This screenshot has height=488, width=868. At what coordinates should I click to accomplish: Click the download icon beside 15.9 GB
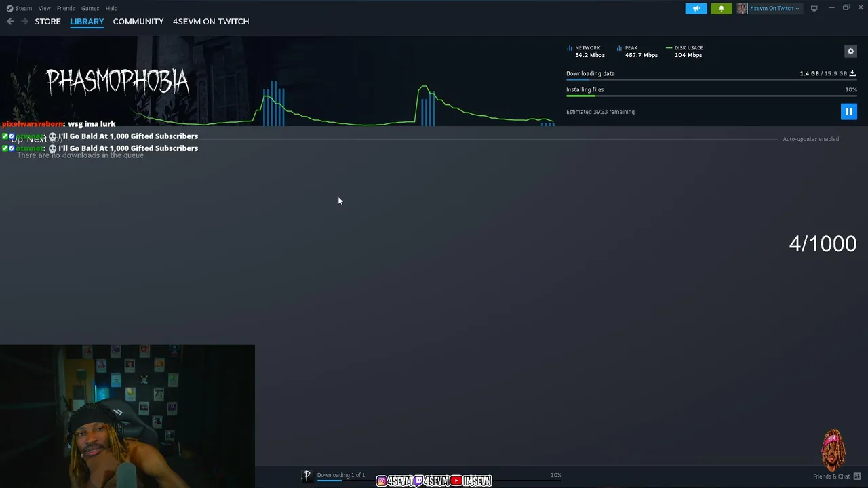[852, 73]
